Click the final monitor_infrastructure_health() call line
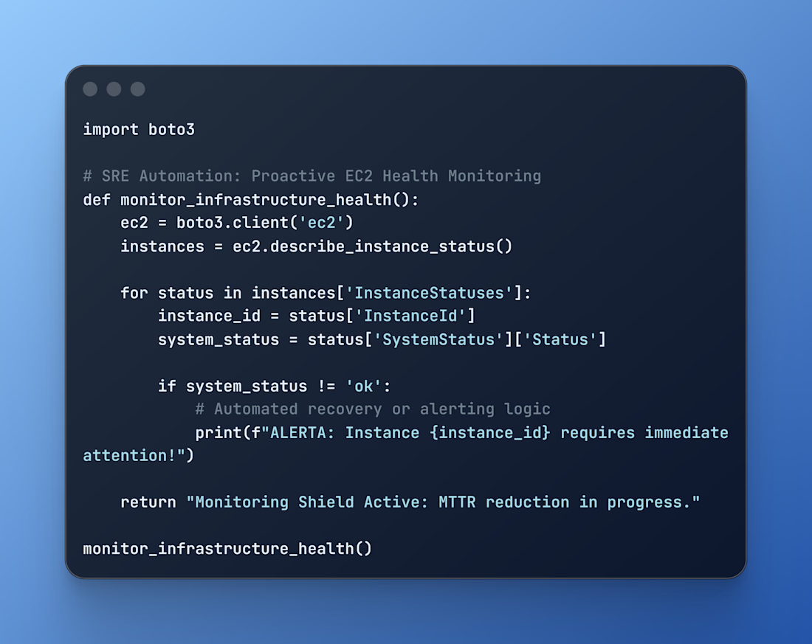 pos(227,549)
